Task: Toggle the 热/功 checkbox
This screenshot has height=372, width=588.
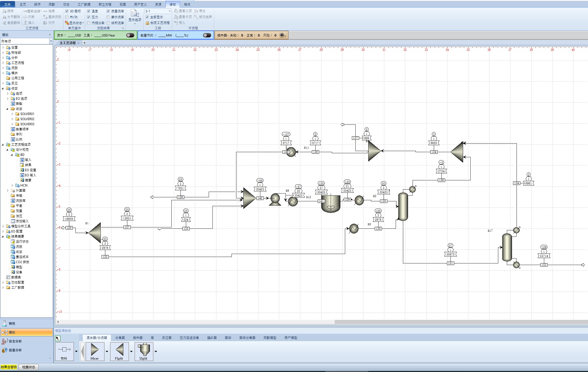Action: pos(67,17)
